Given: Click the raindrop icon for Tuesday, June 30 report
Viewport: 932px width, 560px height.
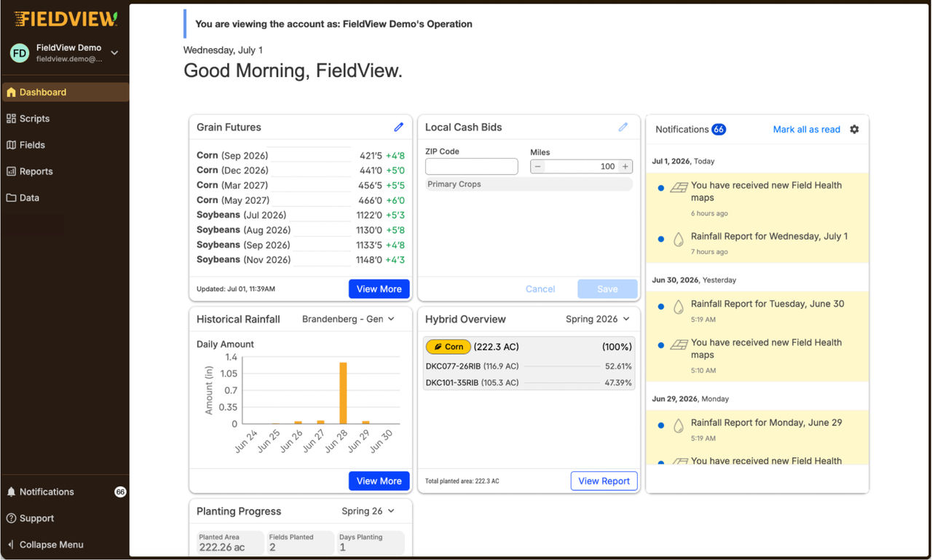Looking at the screenshot, I should tap(679, 307).
